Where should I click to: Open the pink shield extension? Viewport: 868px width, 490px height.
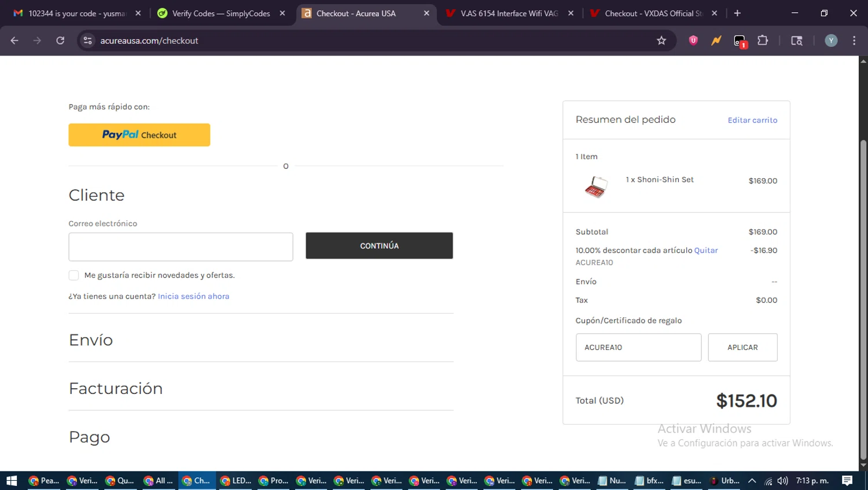(x=693, y=40)
